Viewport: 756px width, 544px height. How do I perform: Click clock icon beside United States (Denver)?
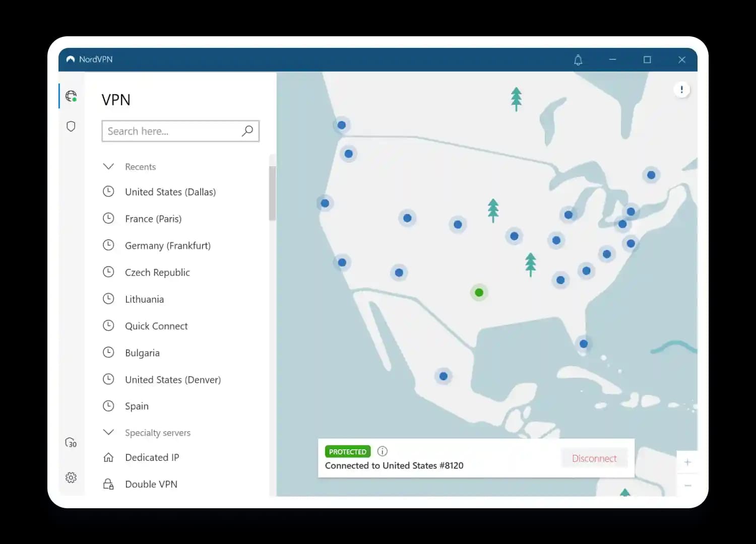[108, 379]
